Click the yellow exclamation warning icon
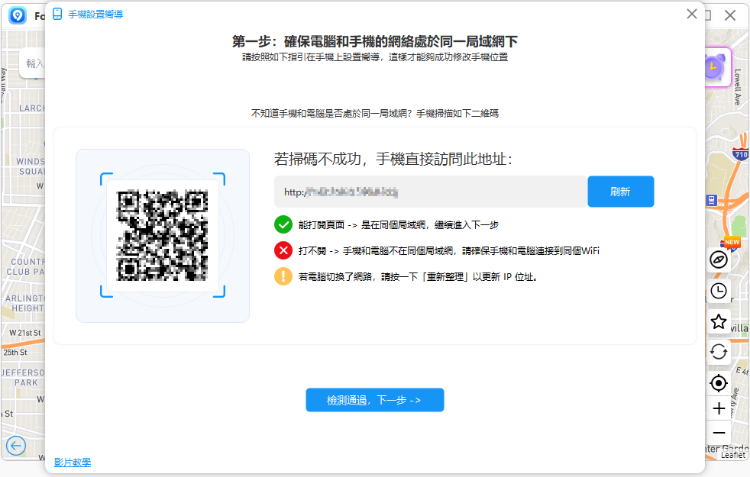The height and width of the screenshot is (477, 750). [283, 276]
